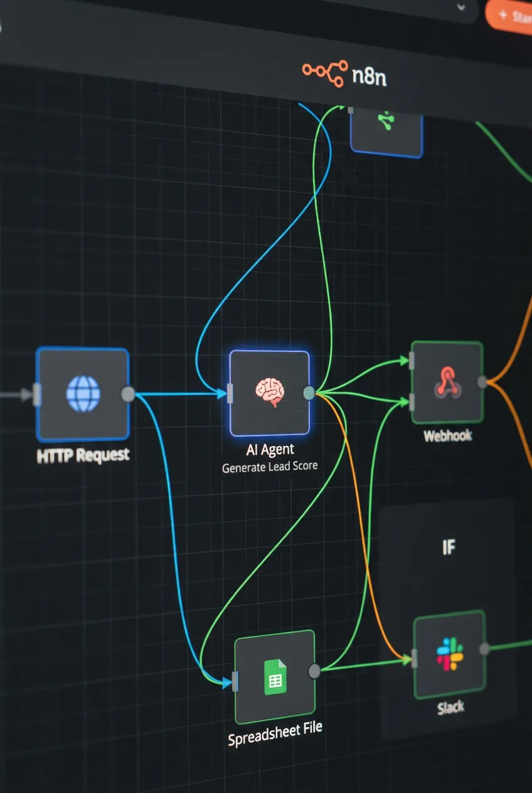Click the Webhook node output connector

click(482, 380)
